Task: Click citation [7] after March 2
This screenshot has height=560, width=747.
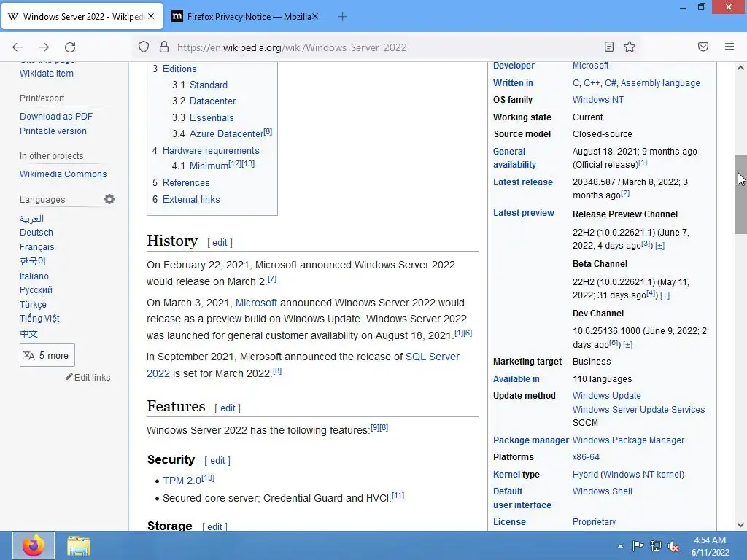Action: pyautogui.click(x=272, y=279)
